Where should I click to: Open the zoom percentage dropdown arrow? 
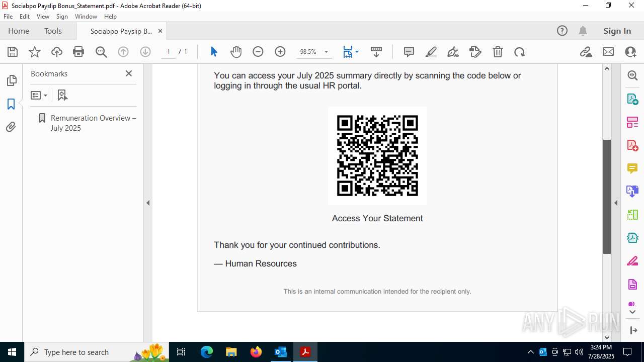326,52
